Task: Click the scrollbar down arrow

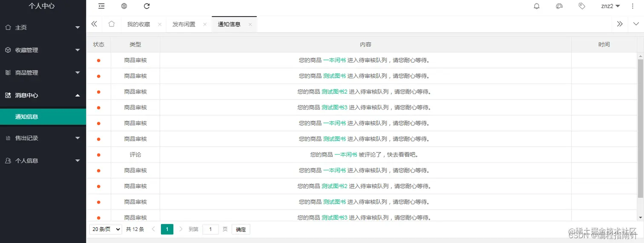Action: 640,218
